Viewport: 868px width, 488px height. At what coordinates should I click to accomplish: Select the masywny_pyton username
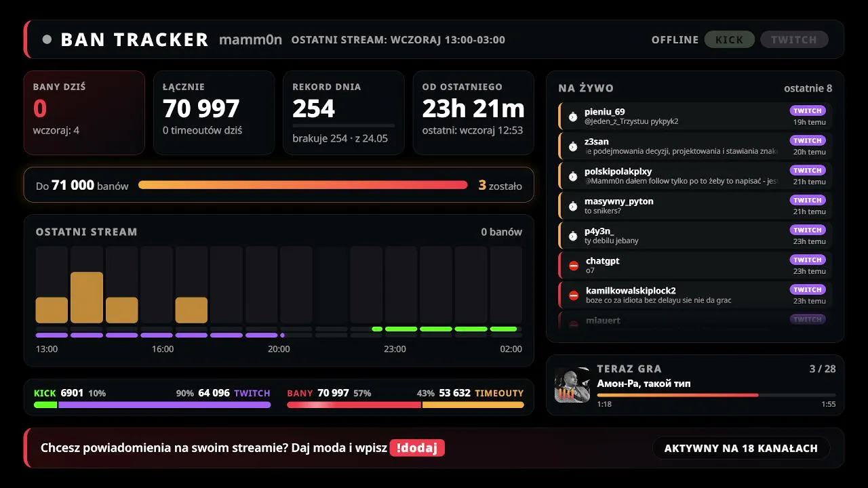[x=619, y=201]
